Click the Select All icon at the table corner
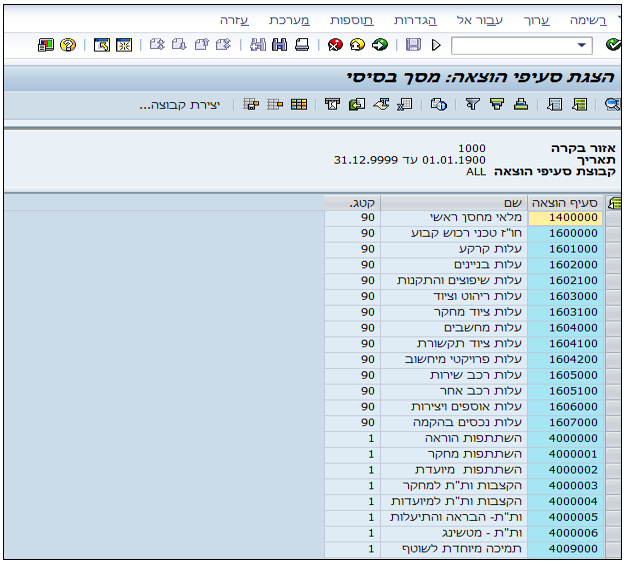627x564 pixels. pyautogui.click(x=614, y=203)
